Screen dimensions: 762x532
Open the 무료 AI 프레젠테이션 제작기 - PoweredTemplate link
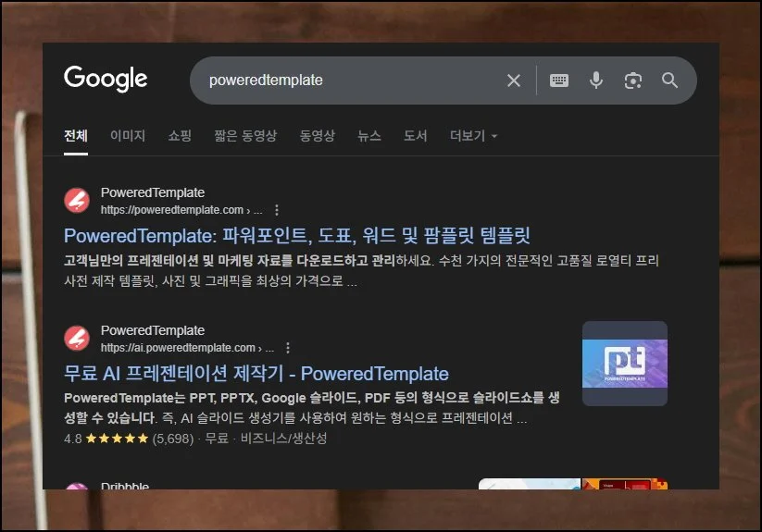click(x=256, y=374)
